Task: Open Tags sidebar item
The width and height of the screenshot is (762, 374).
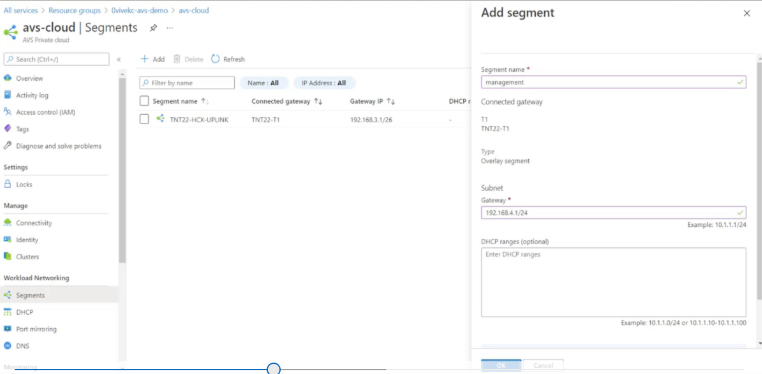Action: [22, 129]
